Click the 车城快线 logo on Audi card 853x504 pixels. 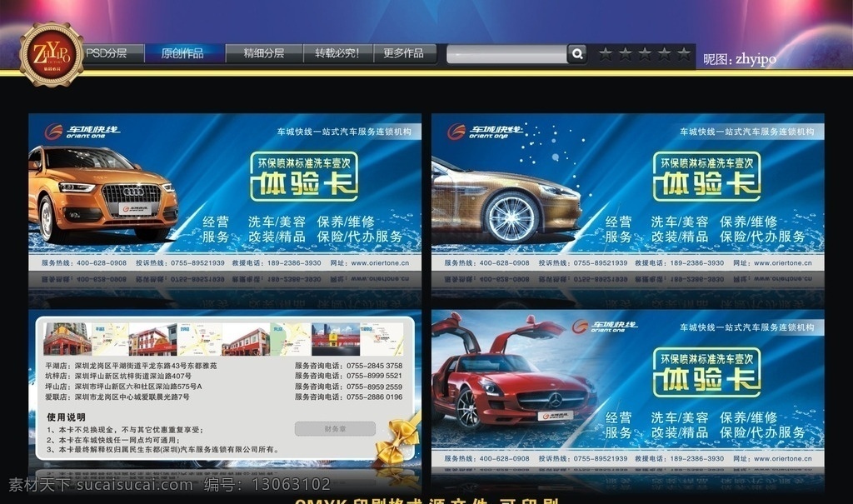82,132
